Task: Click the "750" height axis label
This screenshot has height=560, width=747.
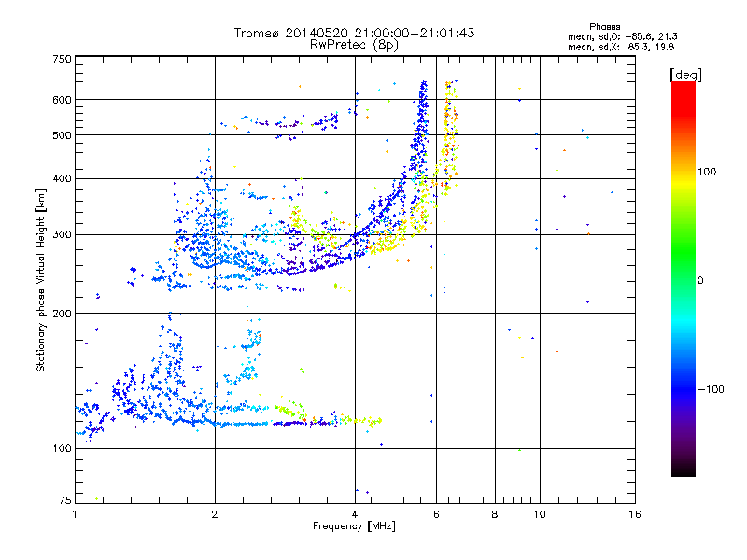Action: click(62, 59)
